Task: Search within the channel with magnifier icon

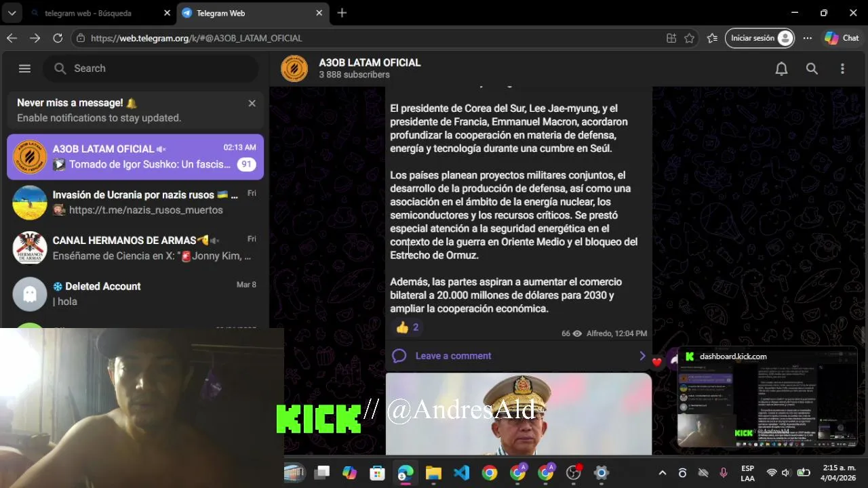Action: point(812,68)
